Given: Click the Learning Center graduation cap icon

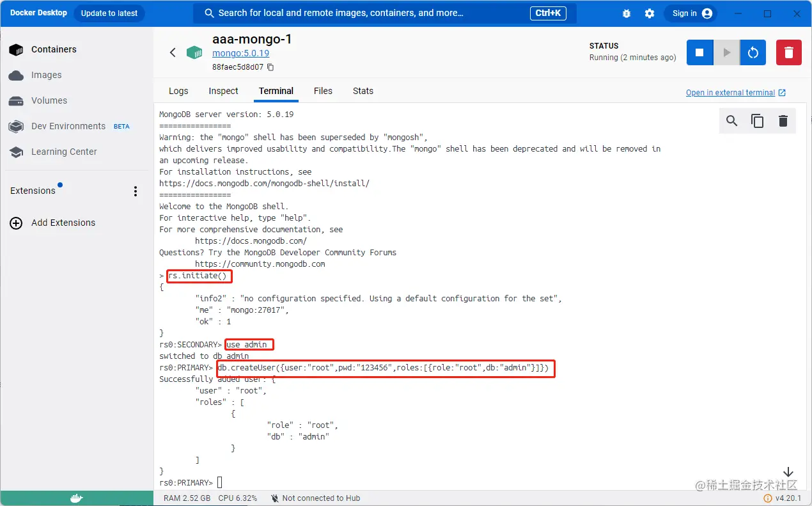Looking at the screenshot, I should click(x=16, y=152).
